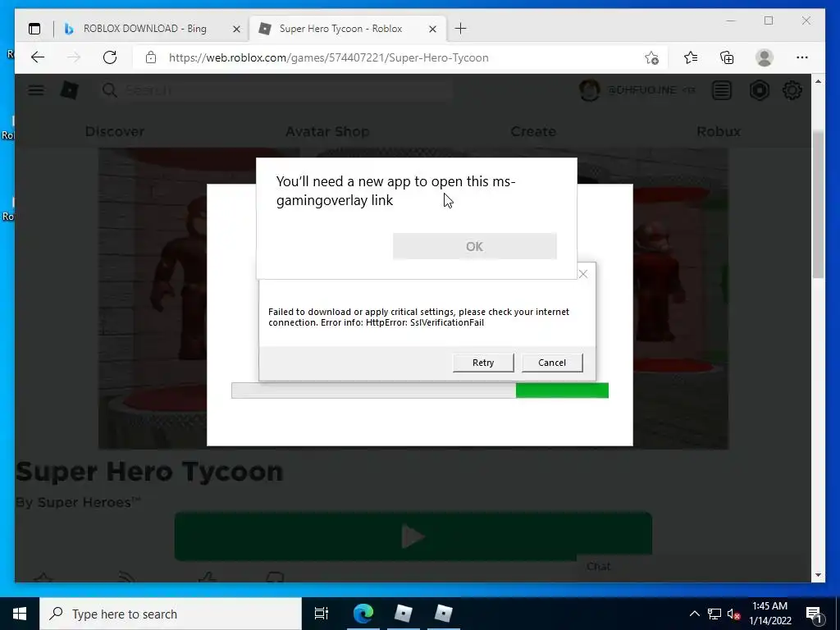
Task: Click the Super Hero Tycoon game title
Action: (x=149, y=472)
